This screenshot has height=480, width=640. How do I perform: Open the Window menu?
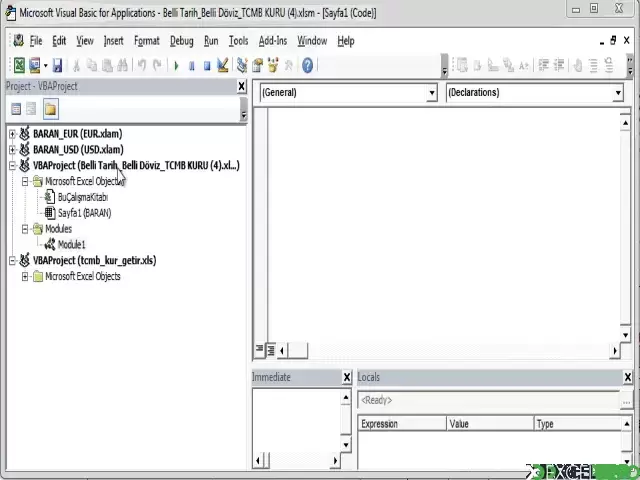[x=312, y=41]
